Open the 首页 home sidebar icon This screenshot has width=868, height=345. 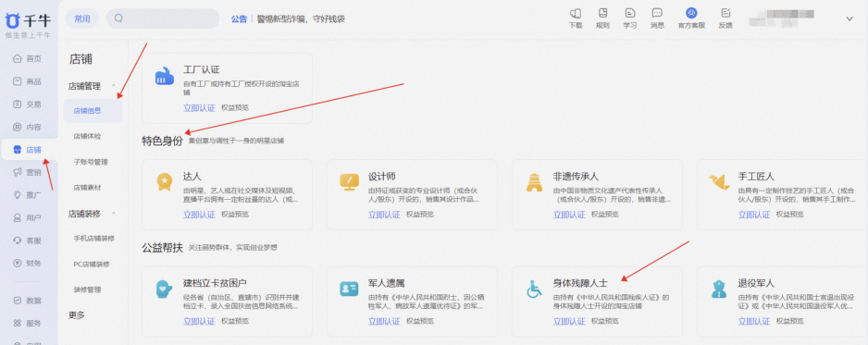18,58
